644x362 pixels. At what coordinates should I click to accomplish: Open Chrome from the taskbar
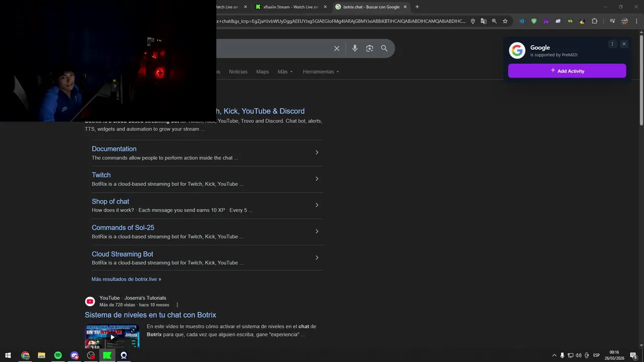point(25,355)
